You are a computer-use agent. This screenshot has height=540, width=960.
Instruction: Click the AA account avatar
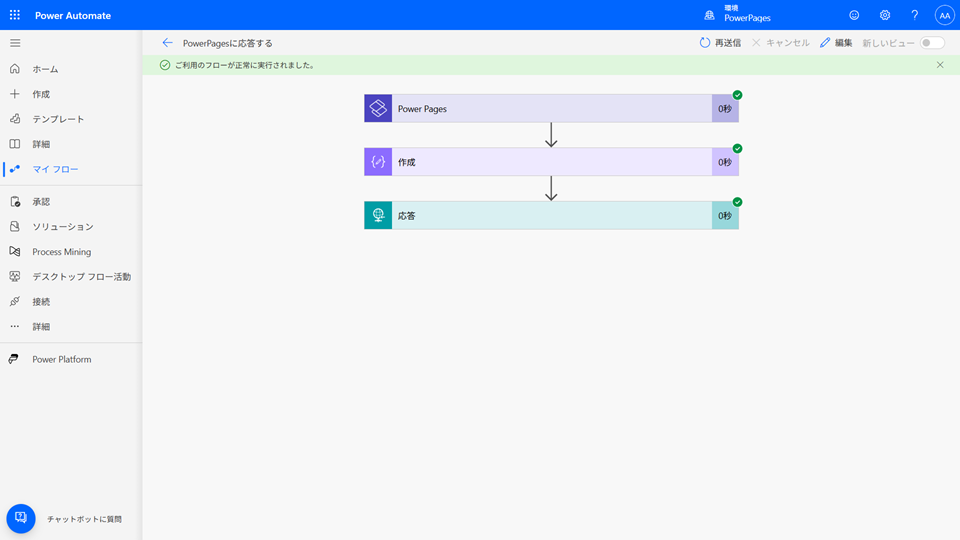pos(944,15)
